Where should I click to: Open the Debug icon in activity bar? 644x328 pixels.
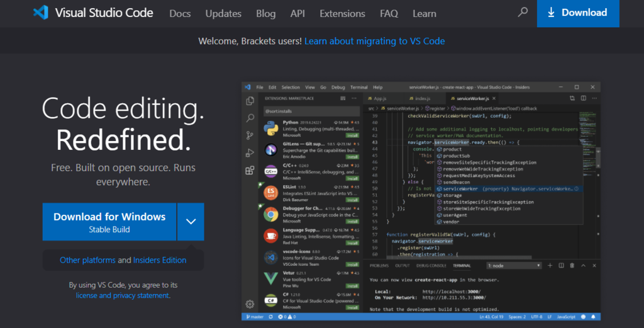[250, 152]
